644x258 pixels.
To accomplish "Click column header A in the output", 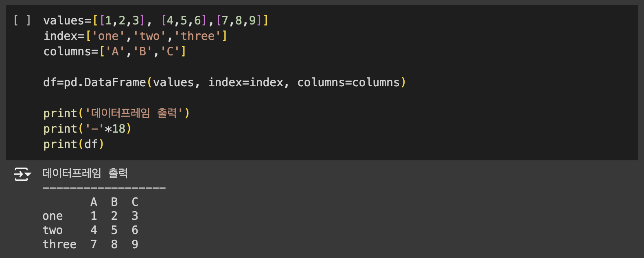I will tap(94, 202).
